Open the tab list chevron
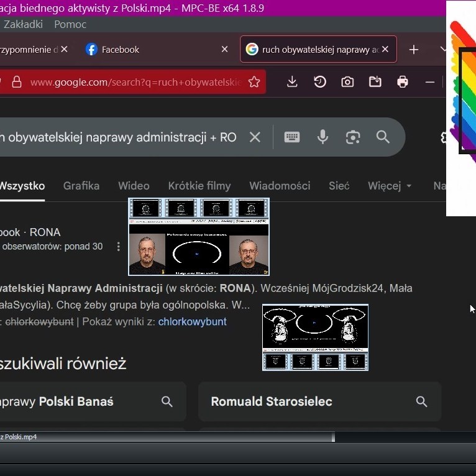 coord(443,49)
